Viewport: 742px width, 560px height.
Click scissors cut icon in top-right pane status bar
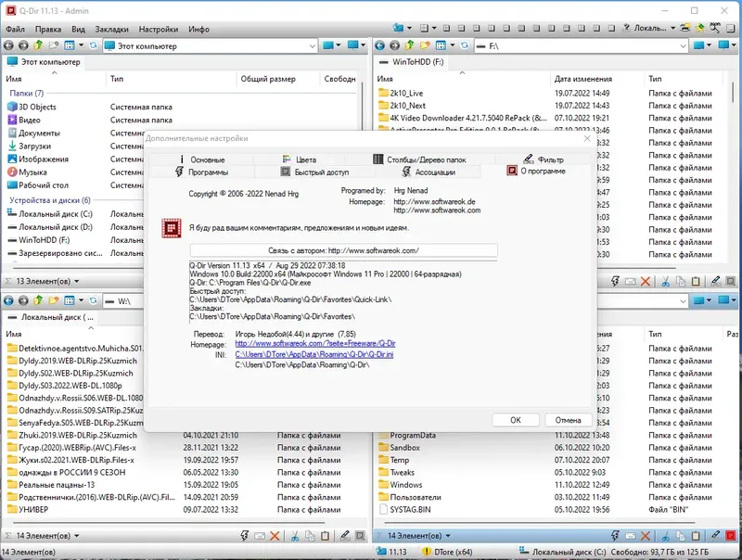pos(665,282)
